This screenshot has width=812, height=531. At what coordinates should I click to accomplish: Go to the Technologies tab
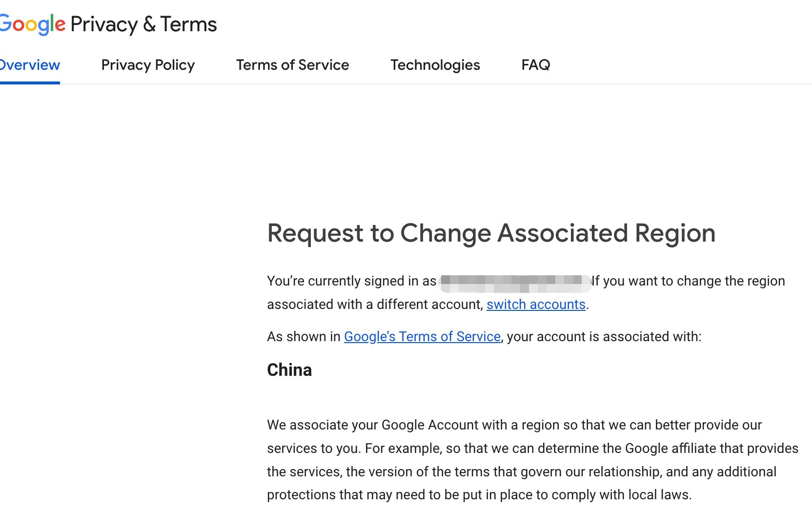tap(435, 65)
